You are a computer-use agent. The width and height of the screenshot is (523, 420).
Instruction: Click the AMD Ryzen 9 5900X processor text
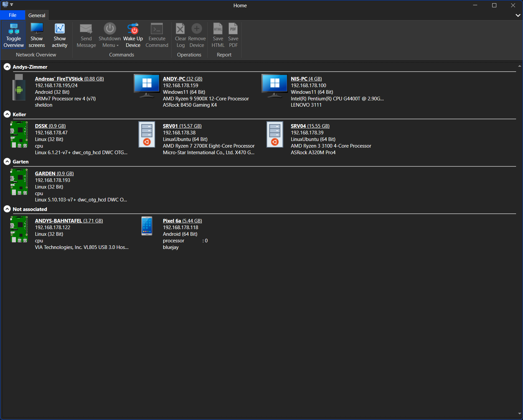coord(206,99)
